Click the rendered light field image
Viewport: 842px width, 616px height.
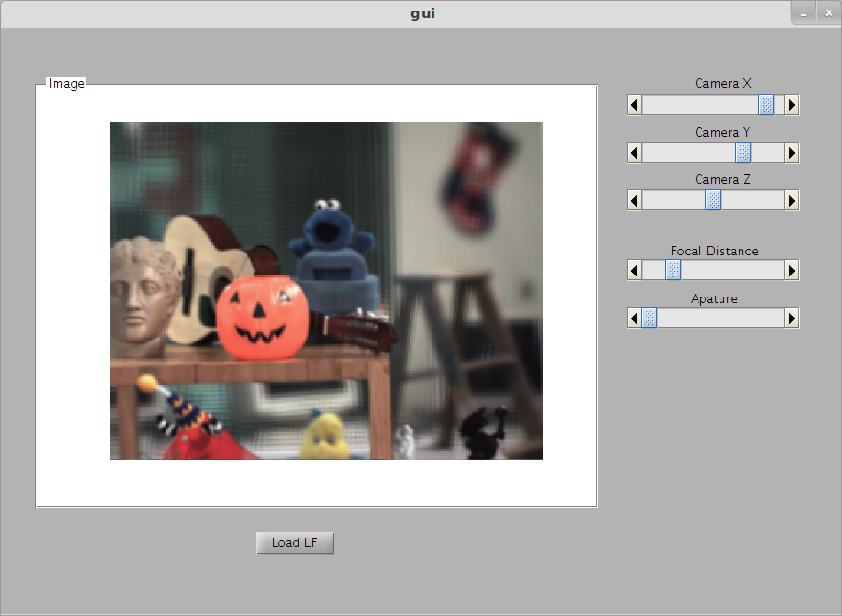(326, 291)
